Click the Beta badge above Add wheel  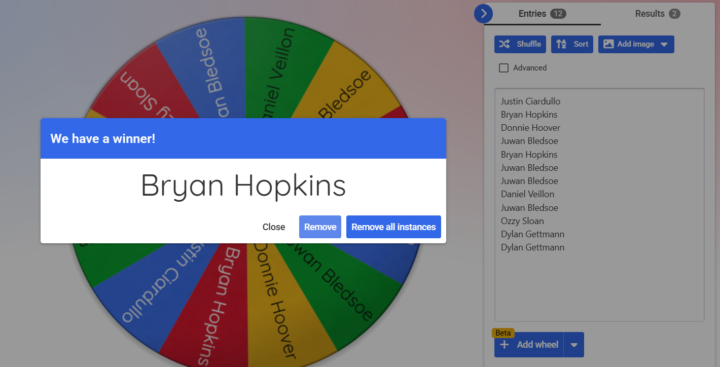[x=503, y=333]
